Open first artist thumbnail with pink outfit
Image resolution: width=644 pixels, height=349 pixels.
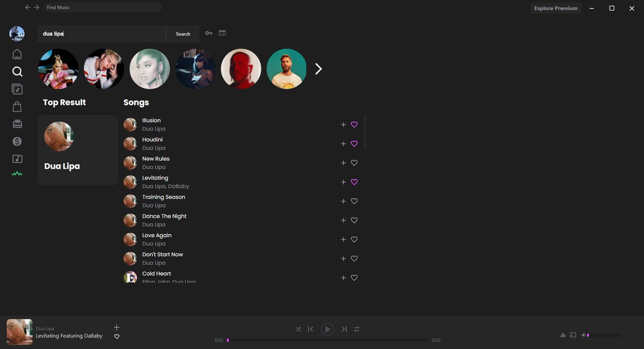click(58, 69)
